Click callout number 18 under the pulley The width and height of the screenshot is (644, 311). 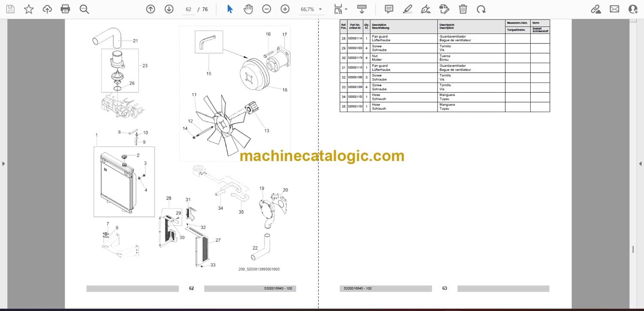tap(285, 90)
